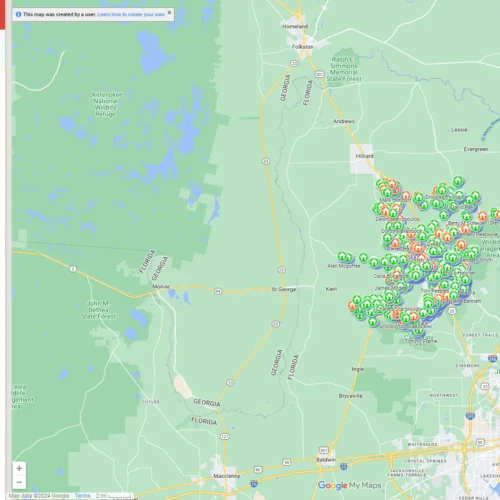Click the Darlene Bennett marker label
Viewport: 500px width, 500px height.
[463, 301]
